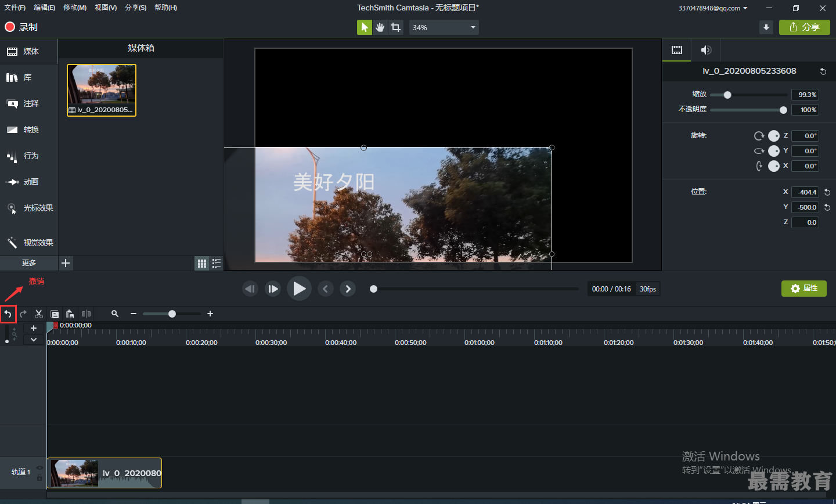Undo the last action in the timeline toolbar
This screenshot has height=504, width=836.
(x=8, y=314)
